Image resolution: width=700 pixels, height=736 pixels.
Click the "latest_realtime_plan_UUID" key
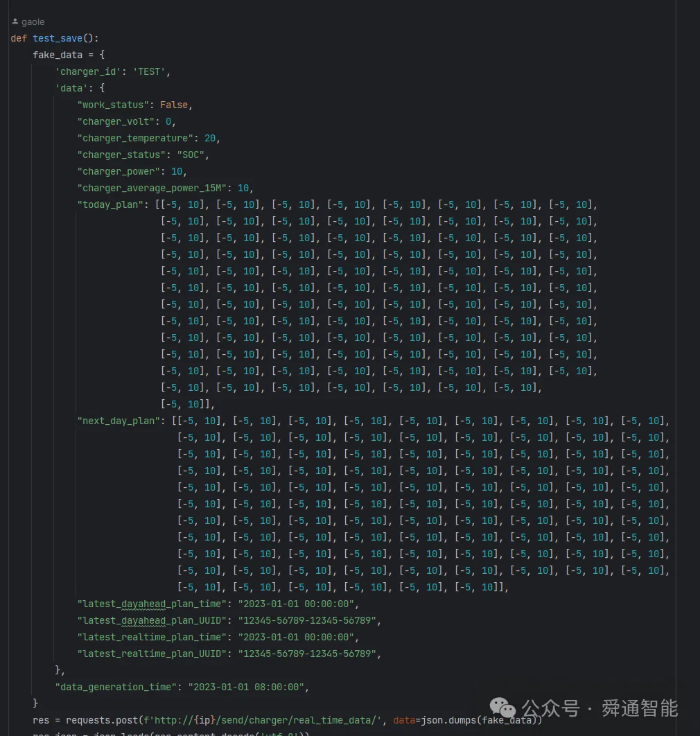152,654
